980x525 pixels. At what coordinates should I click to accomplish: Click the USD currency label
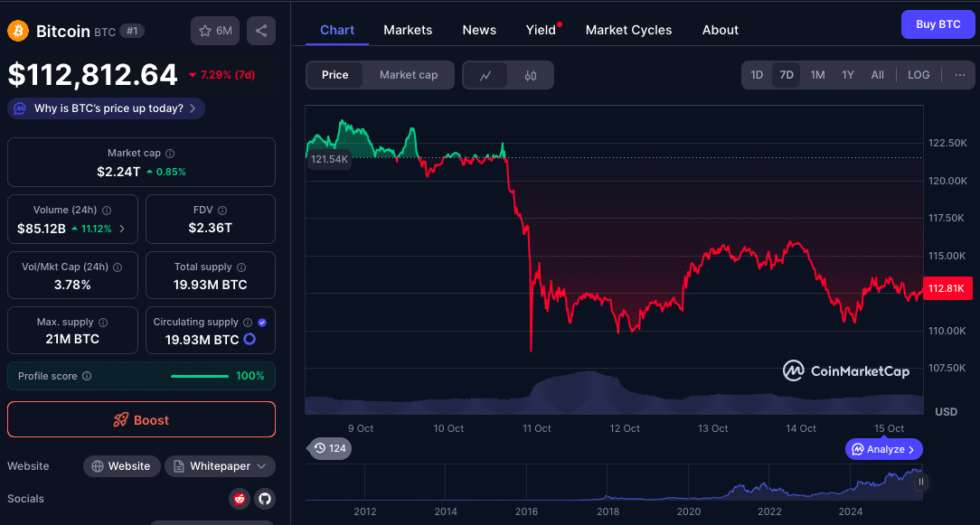(947, 412)
